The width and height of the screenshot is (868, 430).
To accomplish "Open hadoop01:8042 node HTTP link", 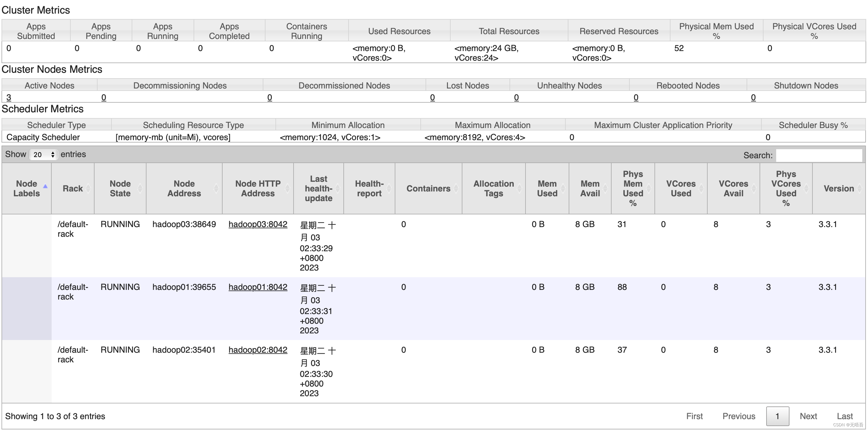I will pos(258,287).
